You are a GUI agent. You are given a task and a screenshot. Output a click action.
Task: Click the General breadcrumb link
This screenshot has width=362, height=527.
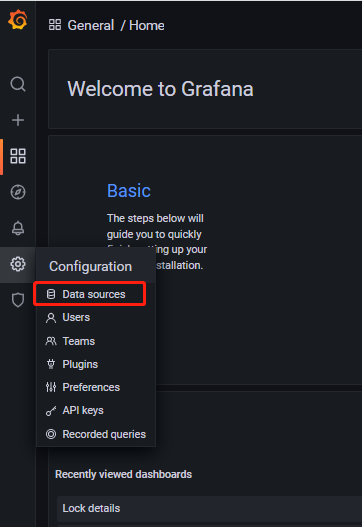click(x=90, y=26)
